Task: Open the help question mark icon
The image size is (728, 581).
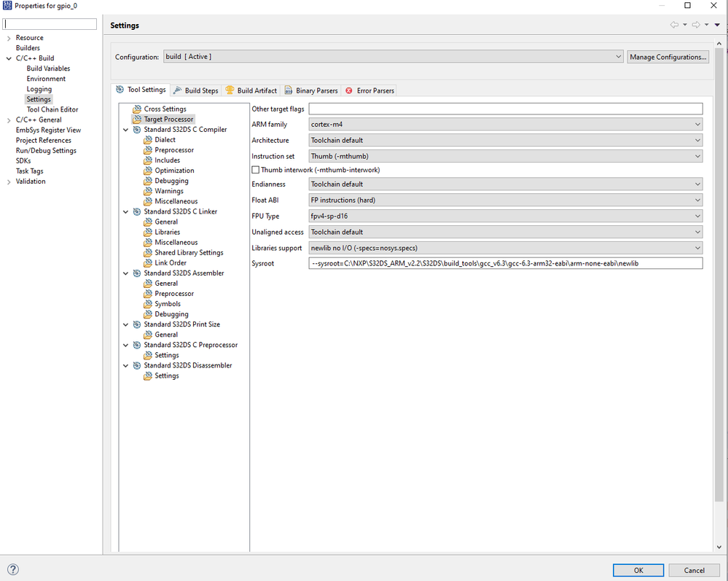Action: click(13, 569)
